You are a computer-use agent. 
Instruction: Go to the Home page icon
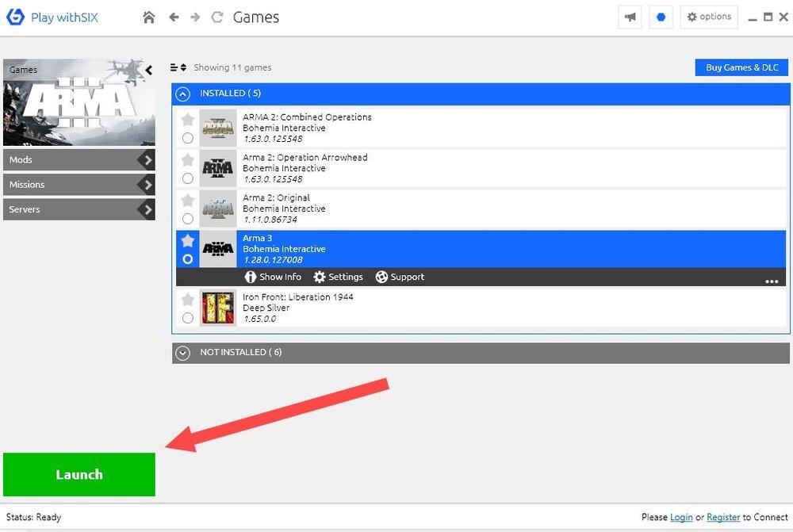[149, 17]
